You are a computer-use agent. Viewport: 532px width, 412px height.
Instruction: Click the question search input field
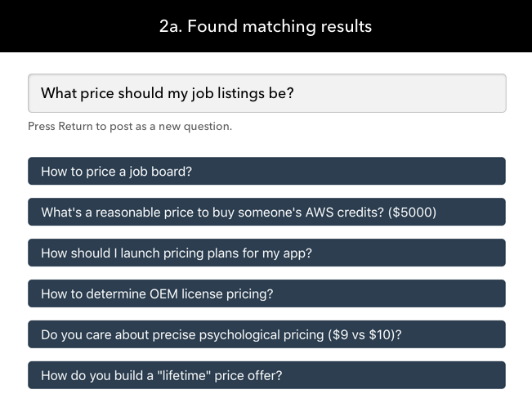(266, 93)
